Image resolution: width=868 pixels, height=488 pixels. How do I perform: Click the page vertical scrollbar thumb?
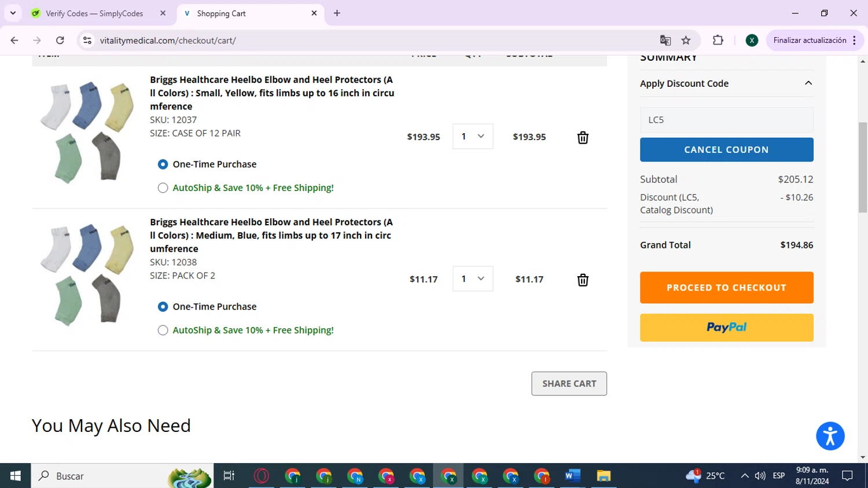863,167
